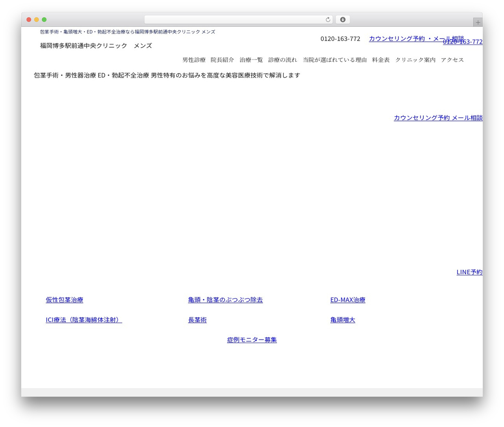504x427 pixels.
Task: Open 当院が選ばれている理由 in the navigation
Action: click(x=335, y=60)
